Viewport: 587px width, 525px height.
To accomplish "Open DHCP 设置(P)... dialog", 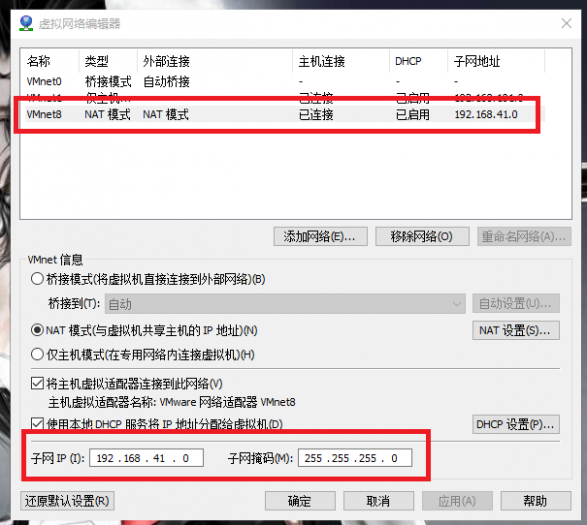I will click(516, 424).
